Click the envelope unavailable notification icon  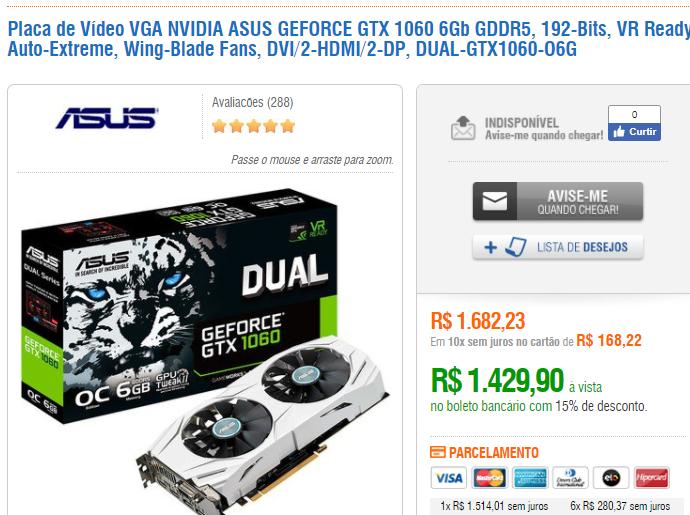[x=463, y=128]
